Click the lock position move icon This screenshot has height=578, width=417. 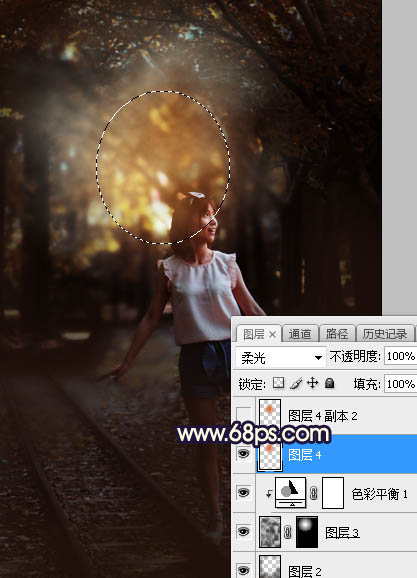[312, 383]
